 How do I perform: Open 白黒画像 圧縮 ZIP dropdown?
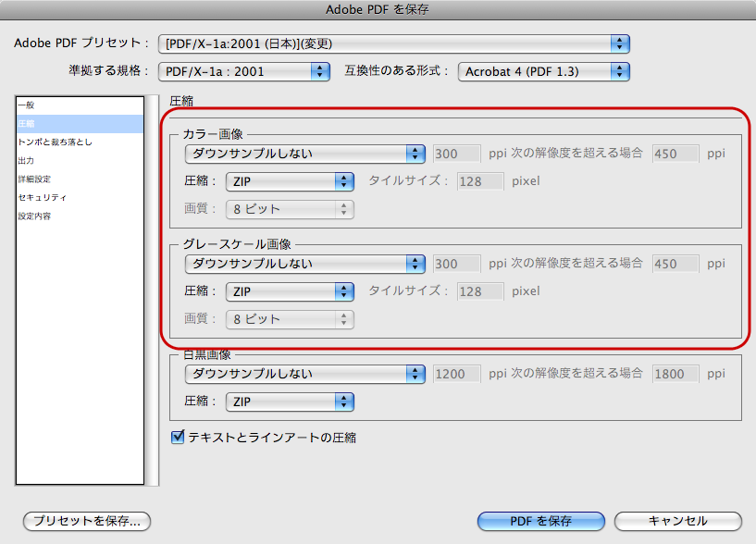coord(290,402)
